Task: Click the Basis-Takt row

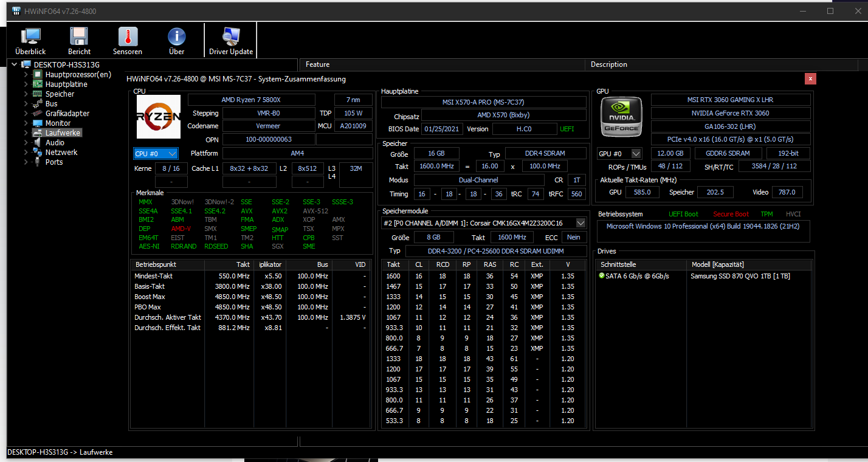Action: point(250,286)
